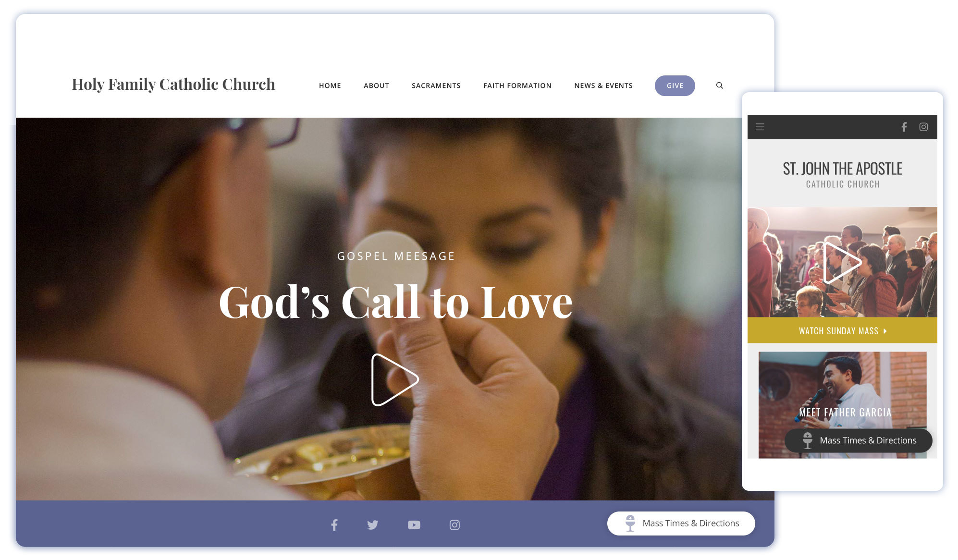Open News & Events navigation item
Image resolution: width=958 pixels, height=560 pixels.
click(603, 85)
